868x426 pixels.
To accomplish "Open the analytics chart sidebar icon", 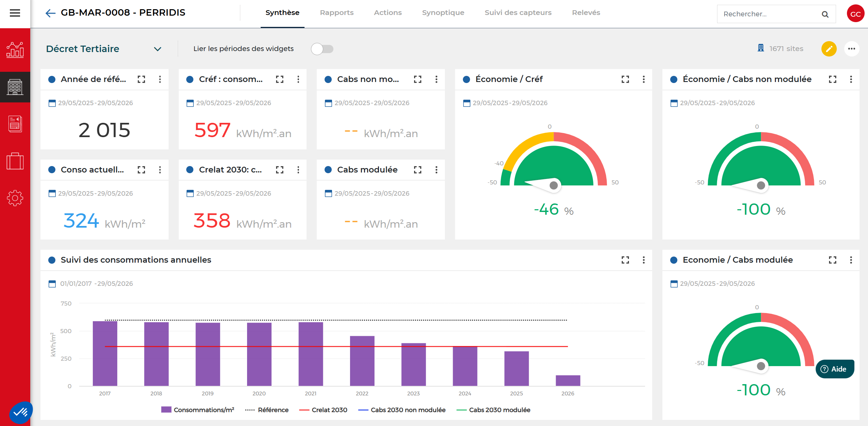I will tap(15, 50).
